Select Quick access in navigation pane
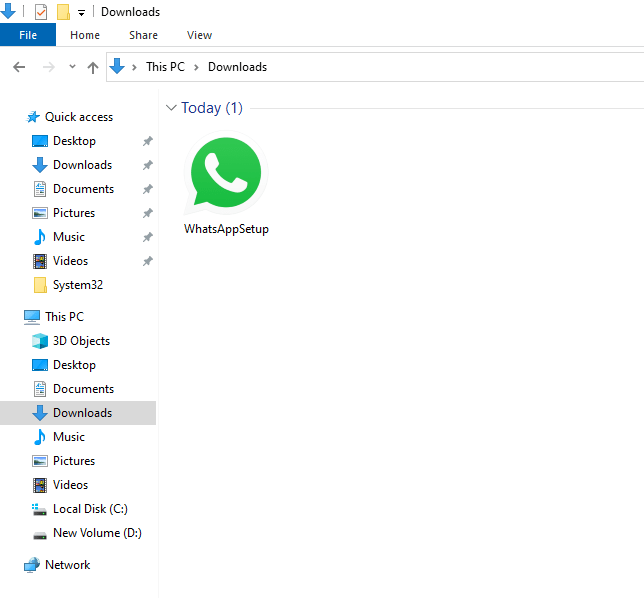Screen dimensions: 644x598 click(79, 117)
